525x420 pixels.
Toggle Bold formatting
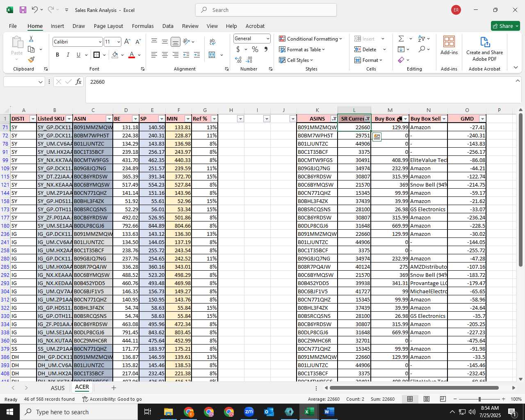point(57,55)
